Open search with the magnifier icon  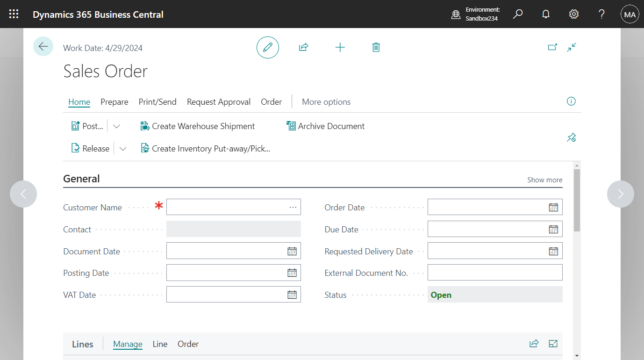(517, 14)
